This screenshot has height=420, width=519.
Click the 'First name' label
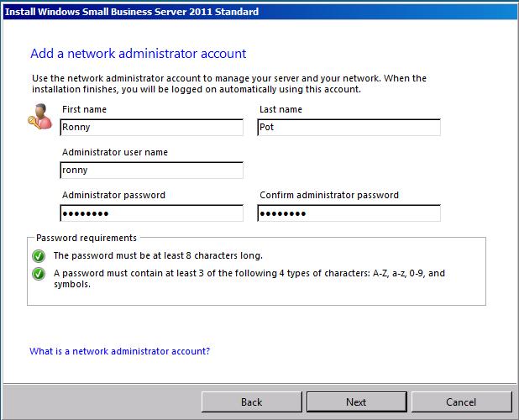[x=85, y=109]
